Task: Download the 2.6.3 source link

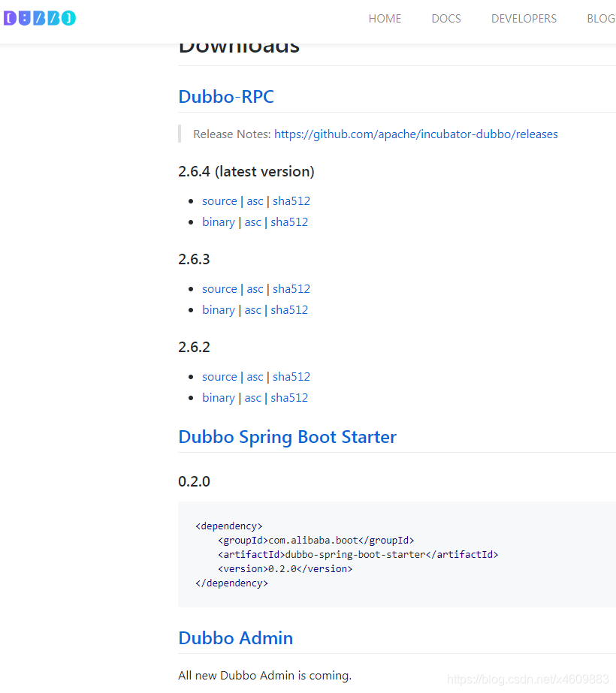Action: [x=219, y=289]
